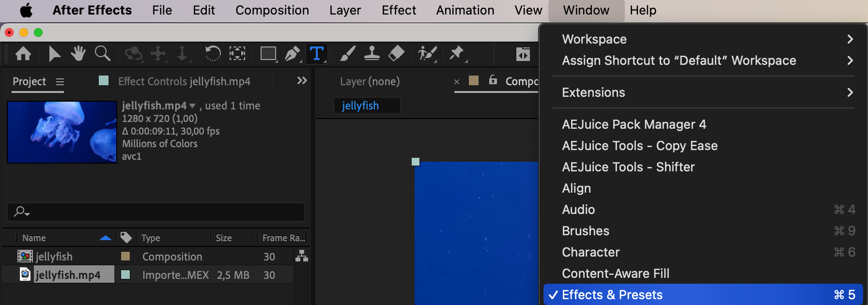The width and height of the screenshot is (868, 305).
Task: Select the Roto Brush tool
Action: 427,53
